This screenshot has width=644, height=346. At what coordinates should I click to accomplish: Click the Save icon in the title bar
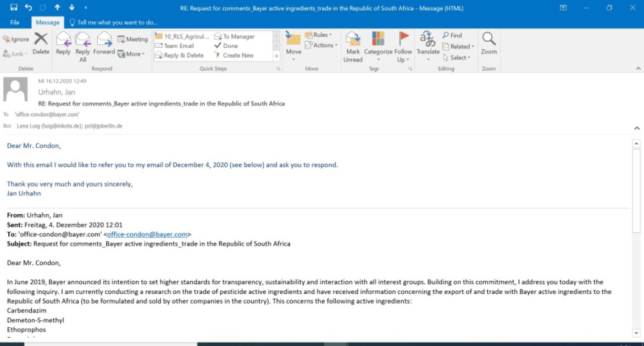(14, 8)
